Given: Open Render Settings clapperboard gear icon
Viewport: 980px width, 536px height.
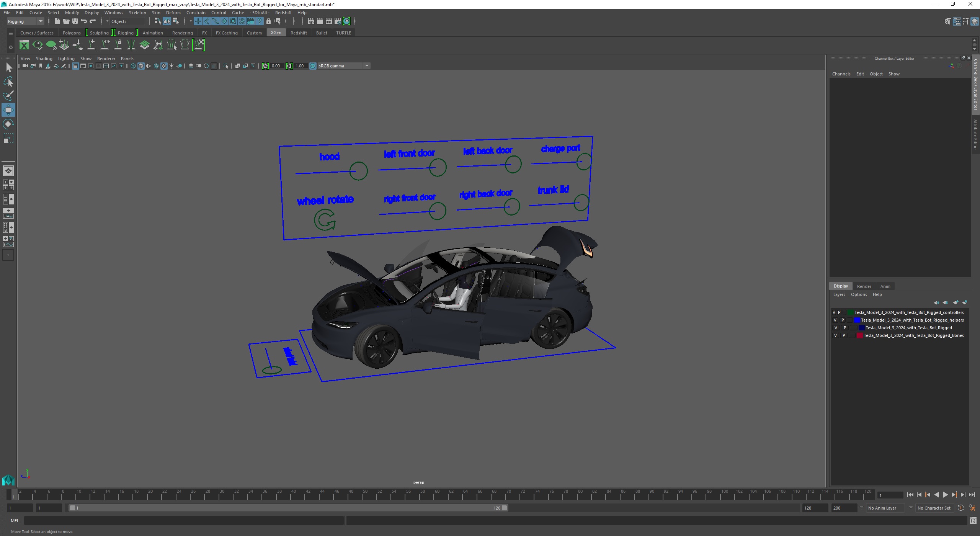Looking at the screenshot, I should pyautogui.click(x=338, y=21).
